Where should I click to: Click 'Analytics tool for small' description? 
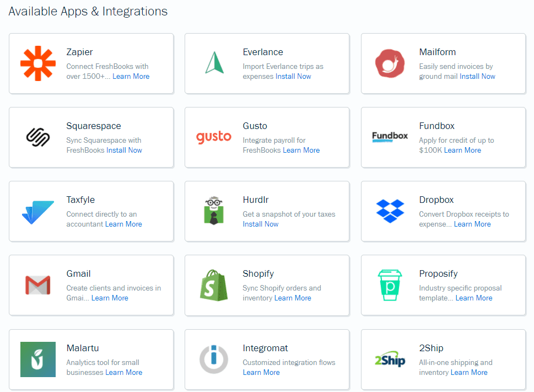(103, 362)
